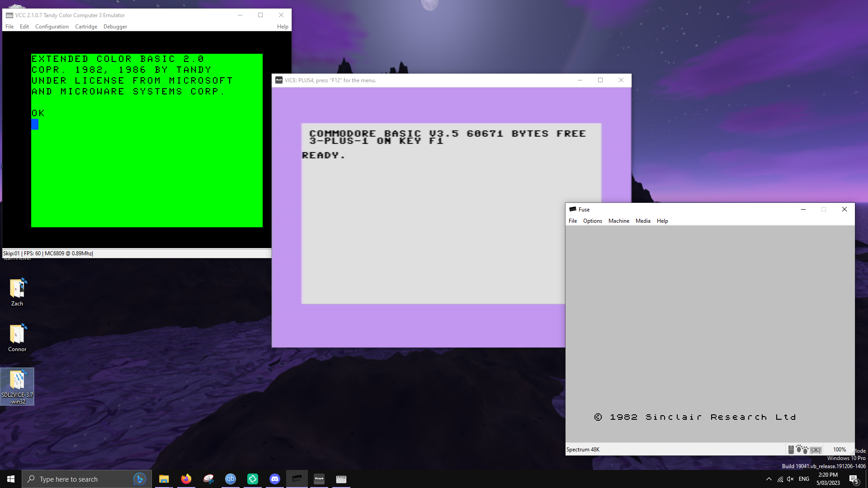Open the Snipping tool taskbar icon
Viewport: 868px width, 488px height.
208,479
